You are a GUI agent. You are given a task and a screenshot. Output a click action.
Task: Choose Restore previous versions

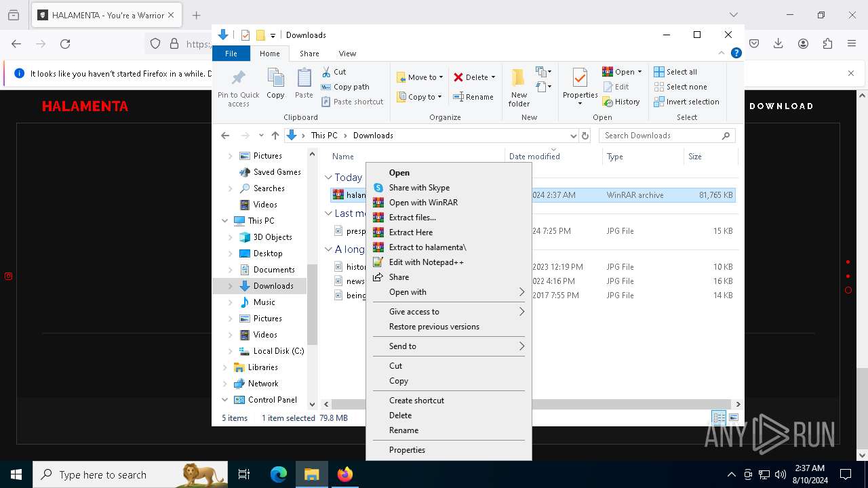(449, 327)
